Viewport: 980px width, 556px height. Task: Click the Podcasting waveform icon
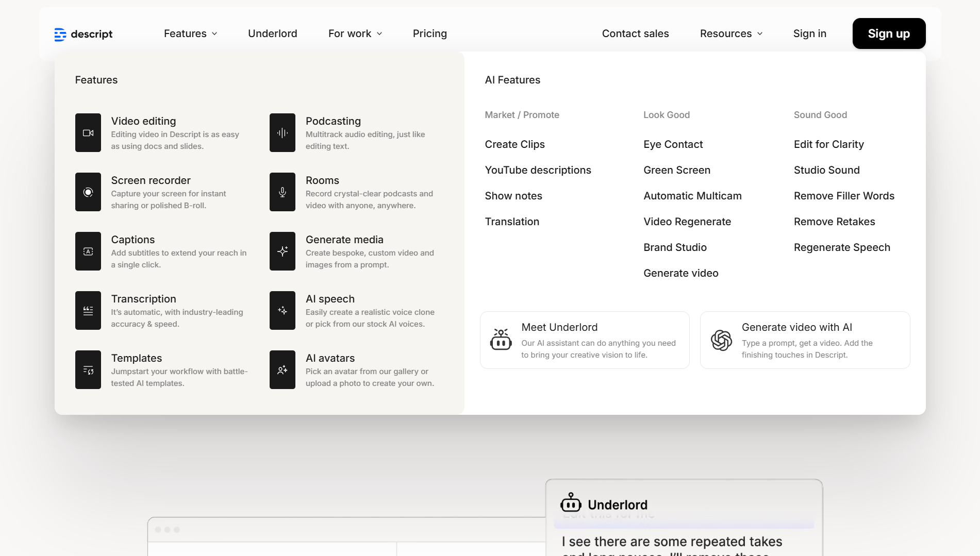click(283, 133)
